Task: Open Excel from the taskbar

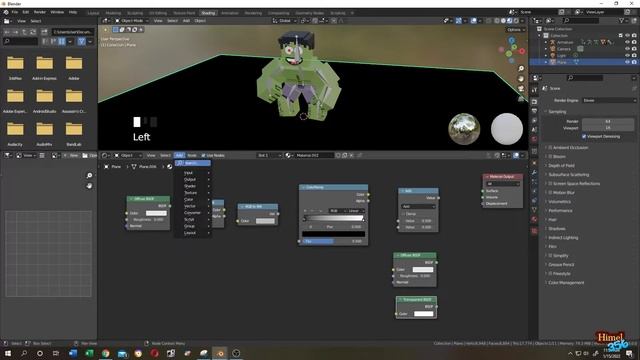Action: [89, 353]
